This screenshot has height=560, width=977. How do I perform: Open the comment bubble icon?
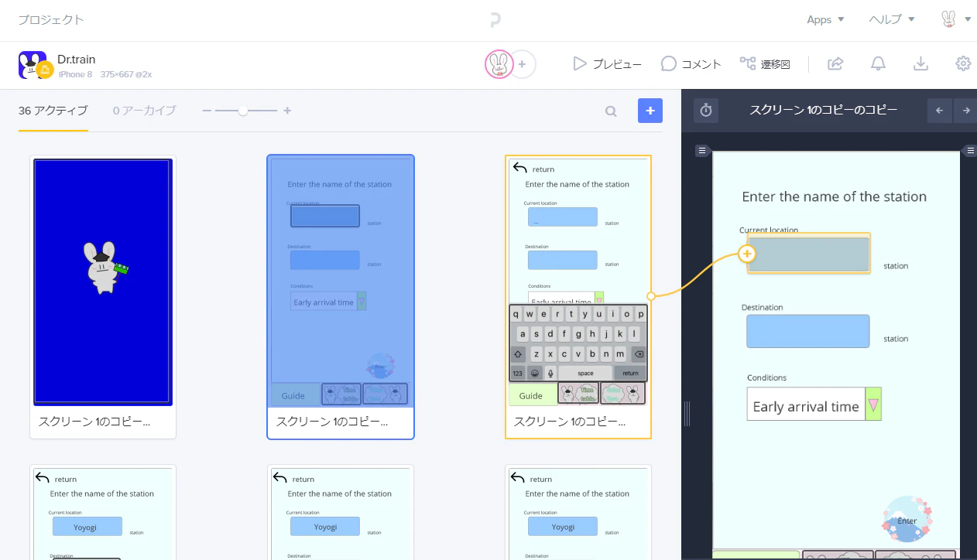point(669,63)
